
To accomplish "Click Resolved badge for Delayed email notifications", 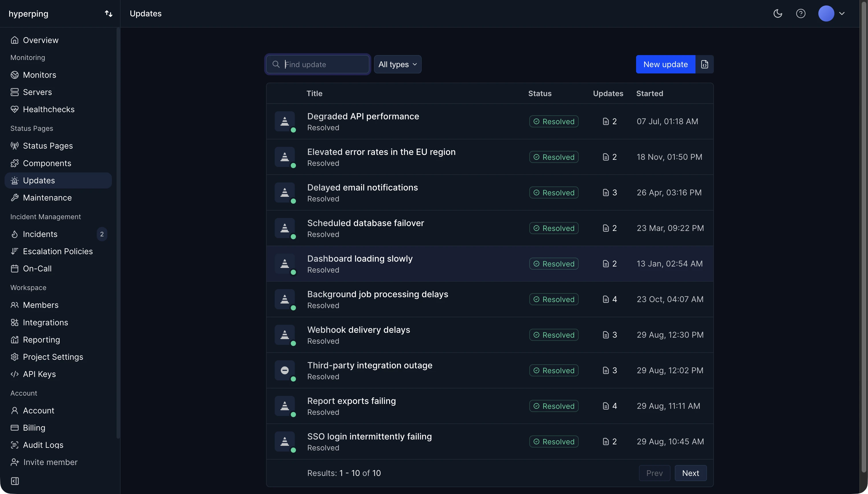I will pyautogui.click(x=554, y=193).
